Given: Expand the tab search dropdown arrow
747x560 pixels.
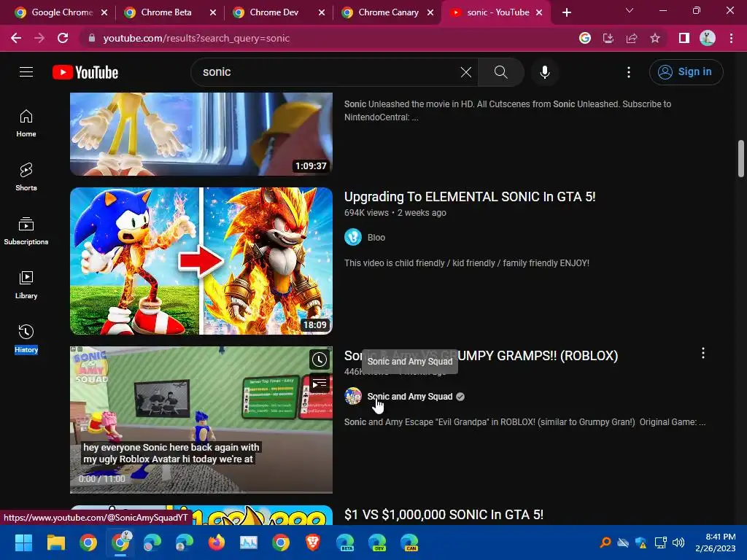Looking at the screenshot, I should click(630, 11).
